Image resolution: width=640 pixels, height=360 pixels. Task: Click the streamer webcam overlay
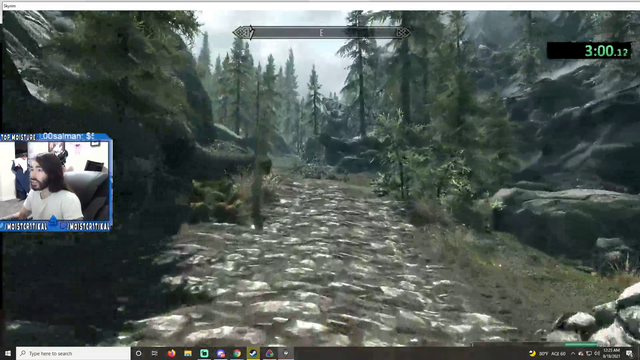point(56,182)
